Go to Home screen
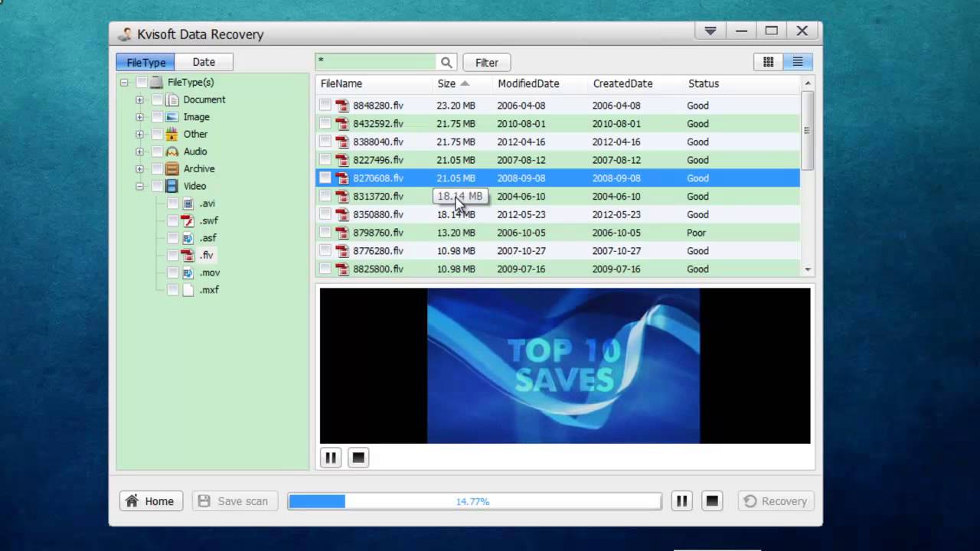This screenshot has width=980, height=551. click(x=151, y=501)
